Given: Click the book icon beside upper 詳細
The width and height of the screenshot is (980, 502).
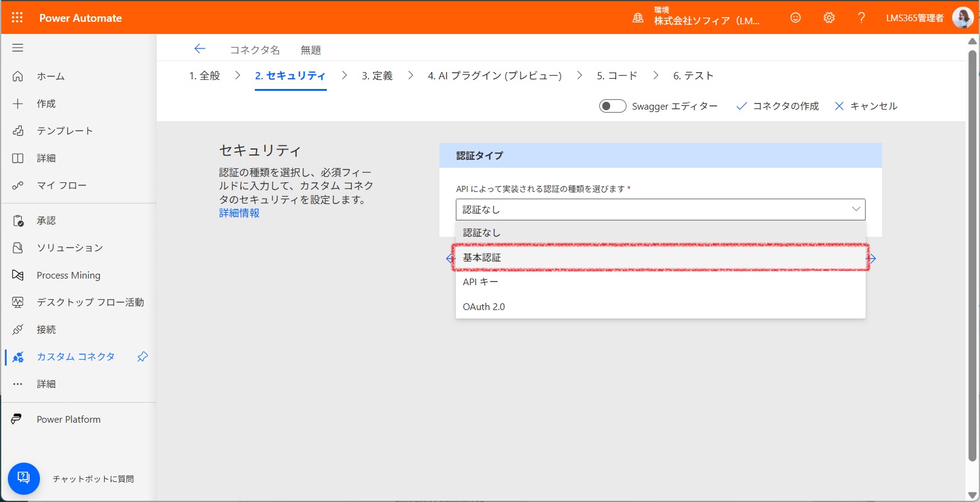Looking at the screenshot, I should 18,158.
